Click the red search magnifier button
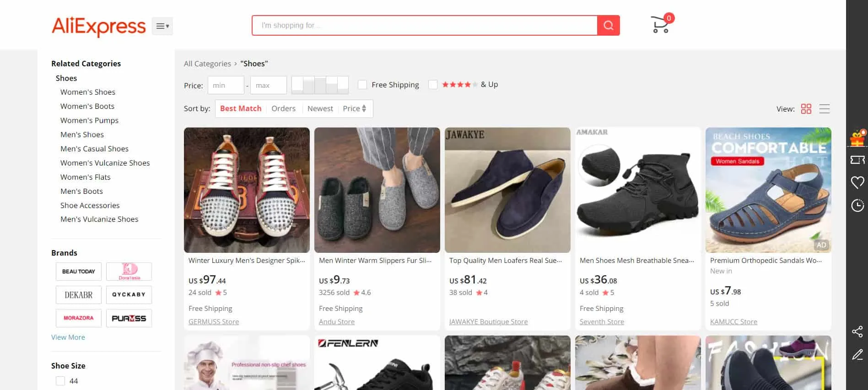The width and height of the screenshot is (868, 390). (x=608, y=26)
